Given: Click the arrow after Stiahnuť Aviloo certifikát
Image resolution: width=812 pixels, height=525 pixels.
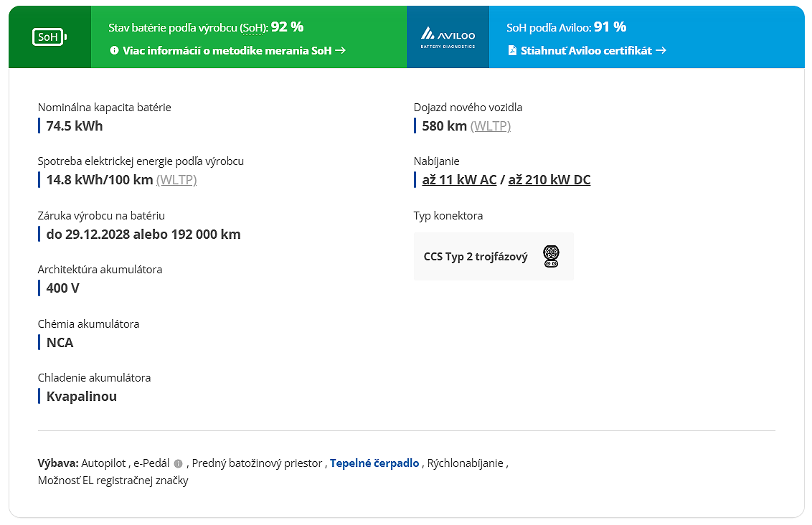Looking at the screenshot, I should pyautogui.click(x=661, y=50).
